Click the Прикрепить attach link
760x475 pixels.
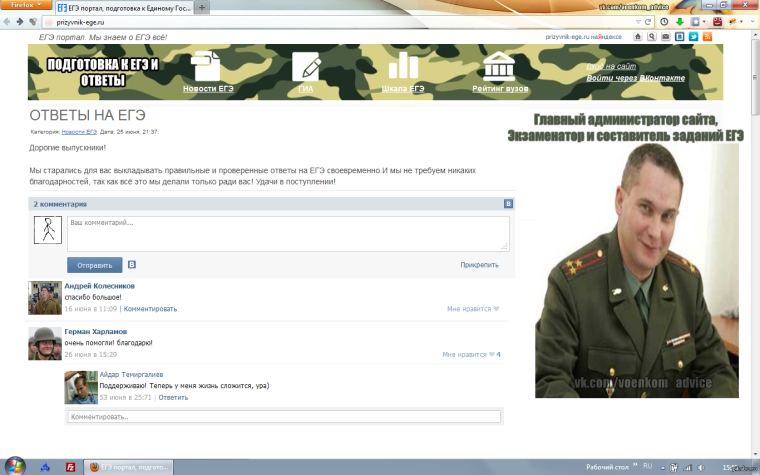479,265
